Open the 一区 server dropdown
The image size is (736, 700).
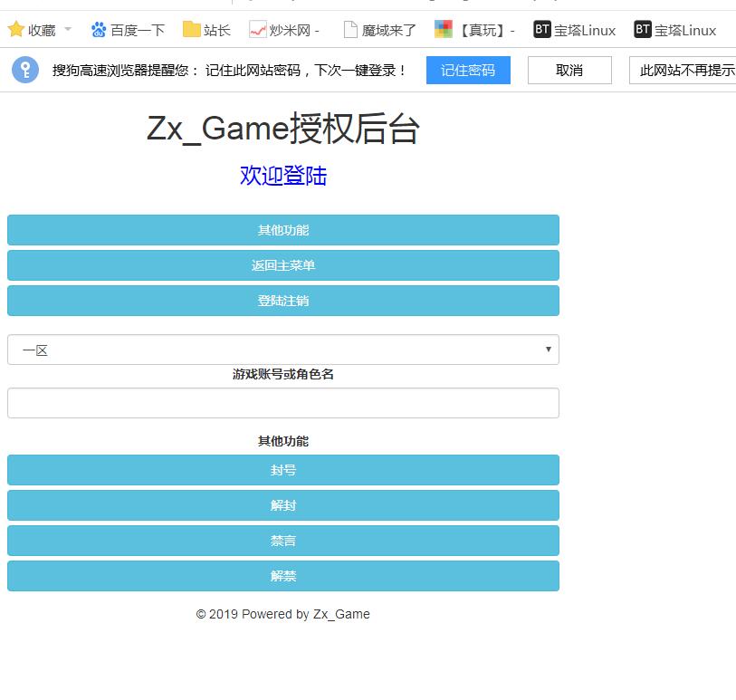tap(282, 350)
